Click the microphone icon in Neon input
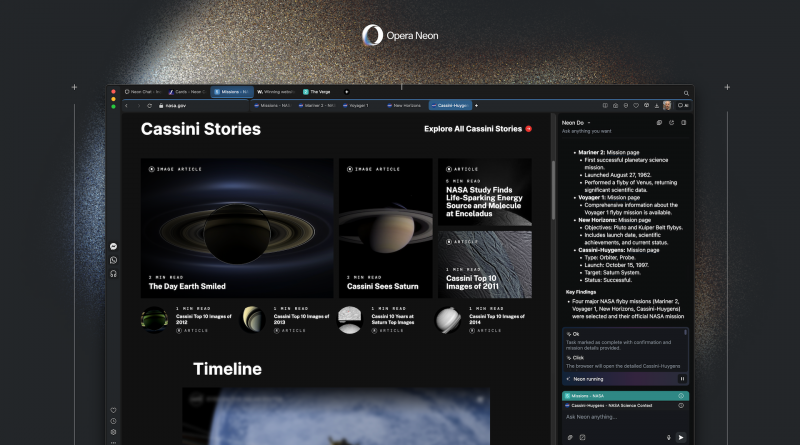Screen dimensions: 800x445 [x=668, y=437]
